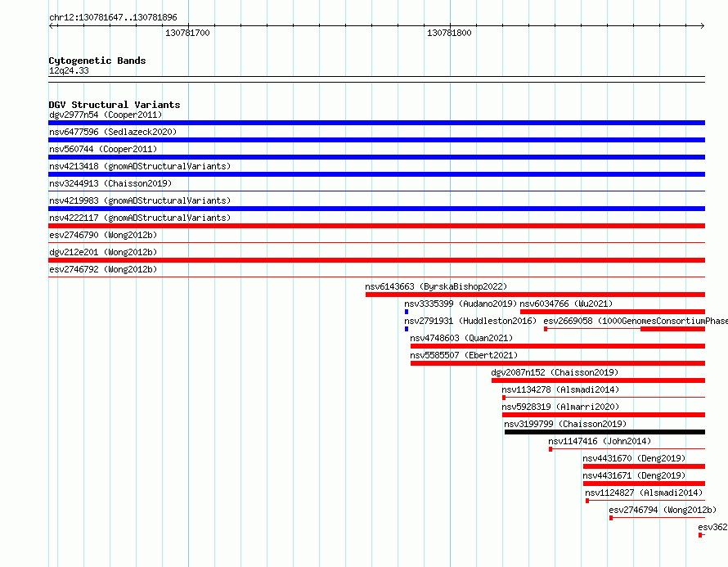Click the chr12:130781647..130781896 coordinates text

(113, 18)
